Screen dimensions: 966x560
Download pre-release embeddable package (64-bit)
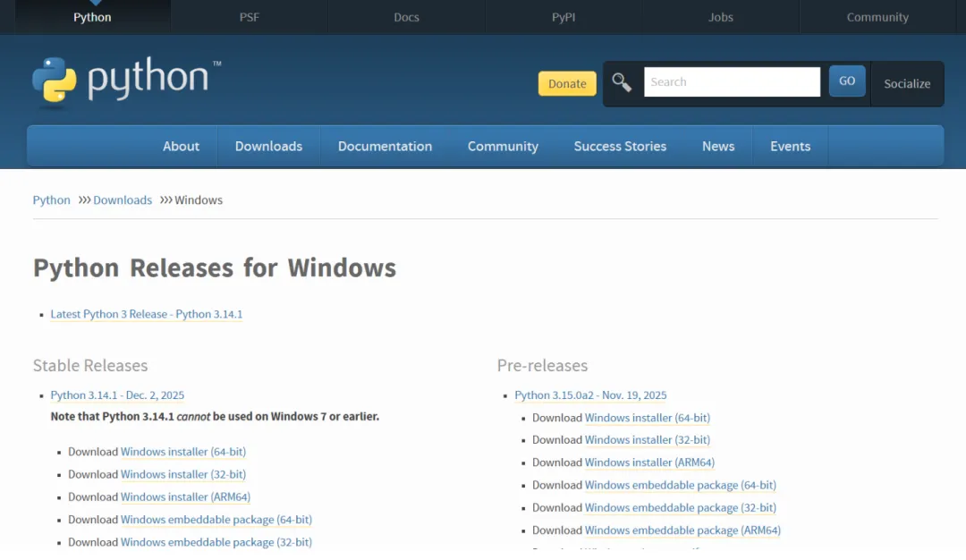(x=680, y=485)
